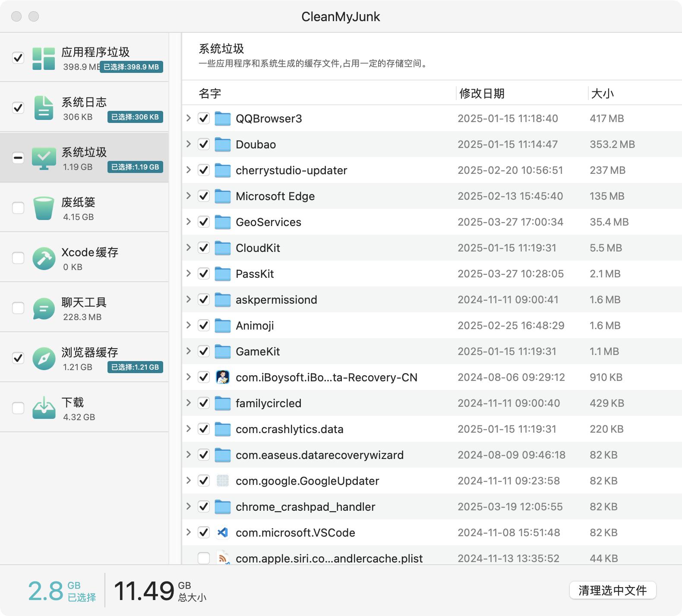Expand the com.microsoft.VSCode row

pos(189,532)
